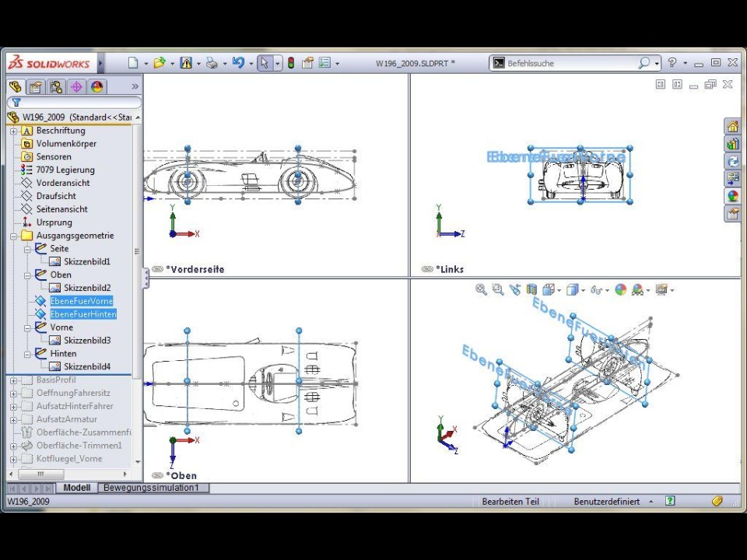Collapse the Seite sketch node
Screen dimensions: 747x560
tap(27, 249)
